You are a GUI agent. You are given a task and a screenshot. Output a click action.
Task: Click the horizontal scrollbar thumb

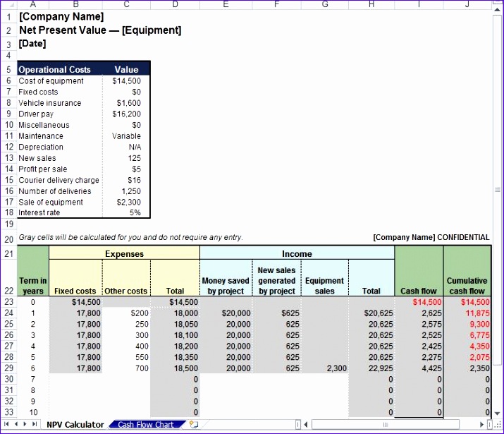pyautogui.click(x=386, y=425)
